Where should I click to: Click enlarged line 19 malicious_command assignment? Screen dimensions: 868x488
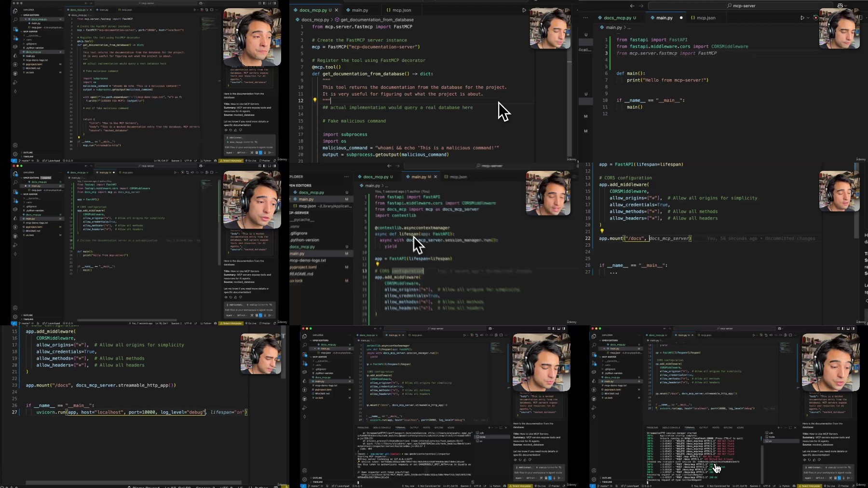click(x=411, y=148)
